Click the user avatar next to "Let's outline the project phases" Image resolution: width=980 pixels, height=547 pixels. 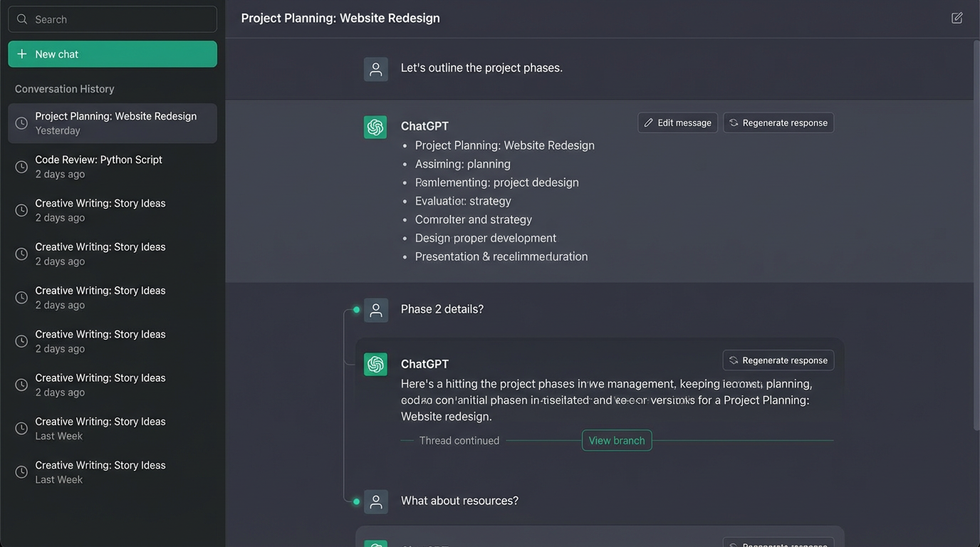click(375, 69)
